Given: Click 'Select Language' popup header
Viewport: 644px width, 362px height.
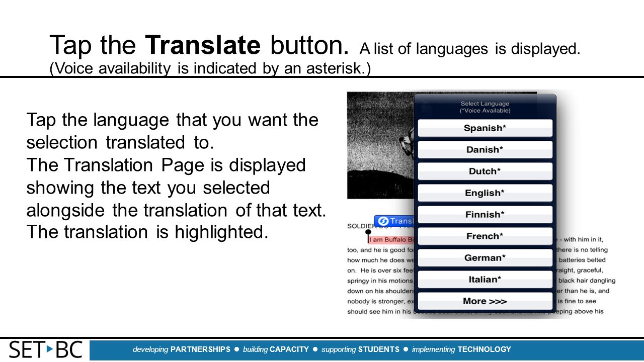Looking at the screenshot, I should point(485,107).
